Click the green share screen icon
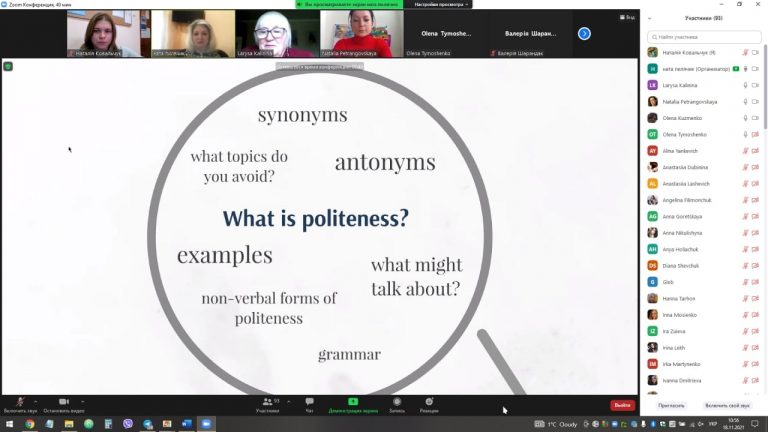The image size is (768, 432). pyautogui.click(x=353, y=402)
